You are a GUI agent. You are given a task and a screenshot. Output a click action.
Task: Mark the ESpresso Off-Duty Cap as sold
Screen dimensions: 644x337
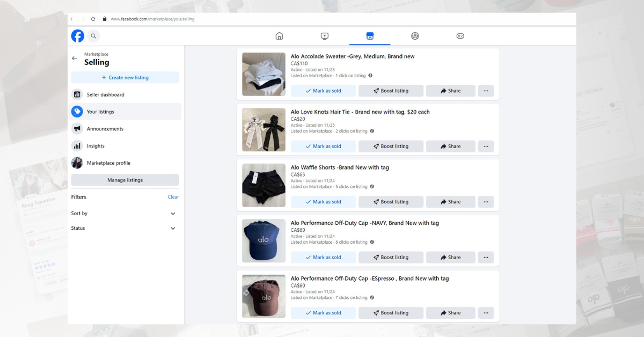pos(323,313)
